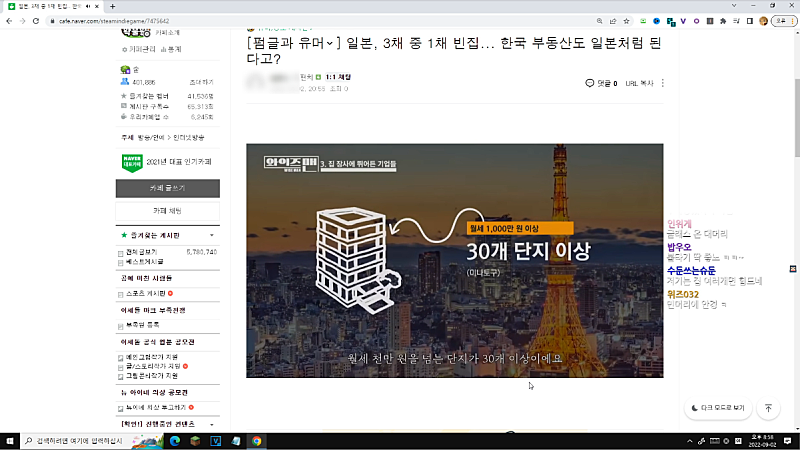
Task: Open the Windows Start menu
Action: pyautogui.click(x=10, y=441)
